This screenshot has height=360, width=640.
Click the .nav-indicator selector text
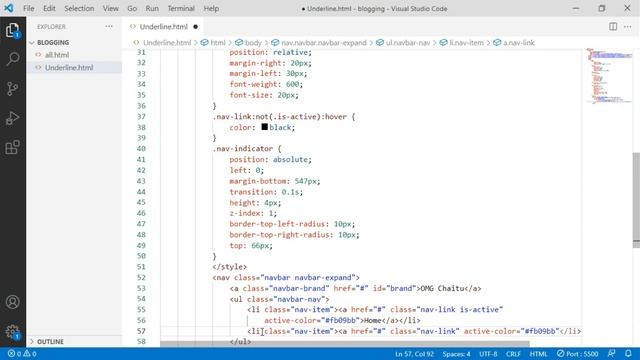click(x=243, y=149)
